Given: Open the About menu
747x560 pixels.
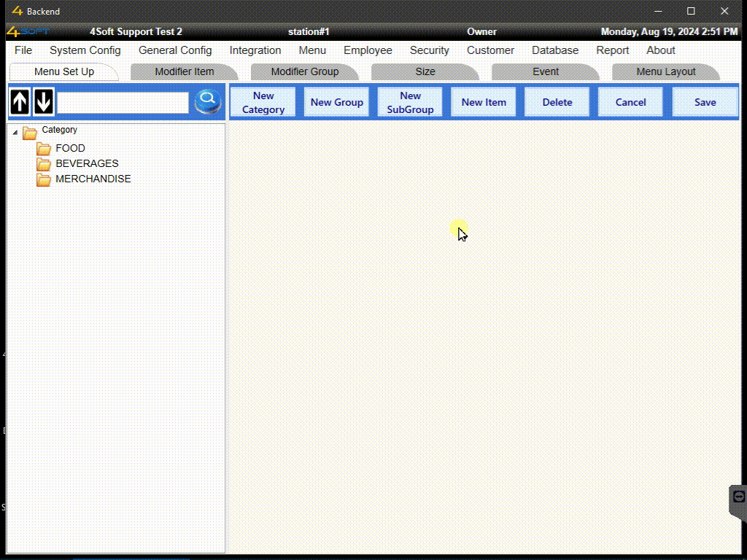Looking at the screenshot, I should coord(660,50).
